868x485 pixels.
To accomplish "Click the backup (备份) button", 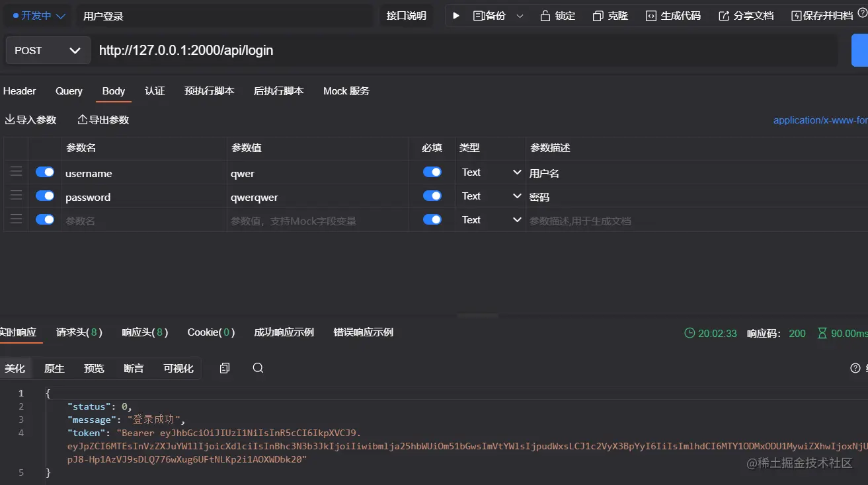I will (x=489, y=15).
